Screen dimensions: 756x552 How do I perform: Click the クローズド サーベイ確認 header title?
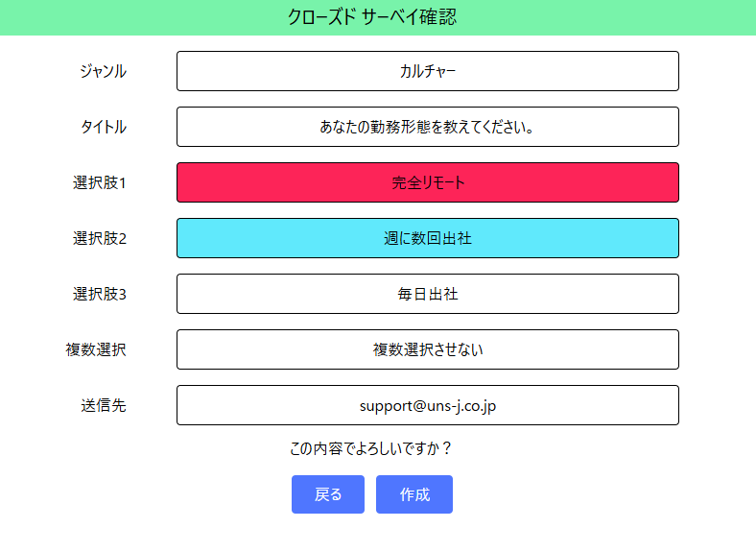click(x=379, y=17)
